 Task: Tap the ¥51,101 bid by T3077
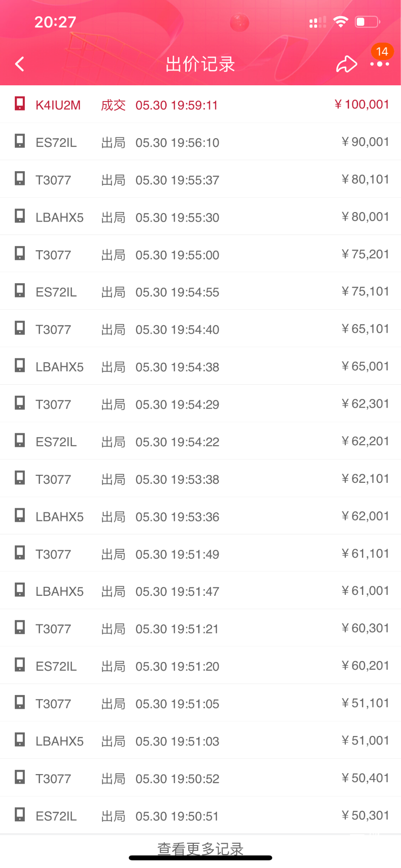click(365, 703)
